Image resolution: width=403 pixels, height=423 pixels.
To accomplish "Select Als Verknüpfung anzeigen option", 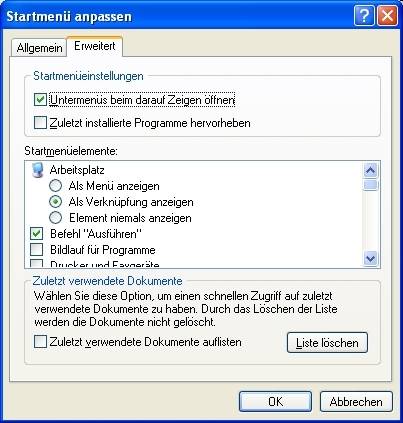I will pyautogui.click(x=55, y=202).
